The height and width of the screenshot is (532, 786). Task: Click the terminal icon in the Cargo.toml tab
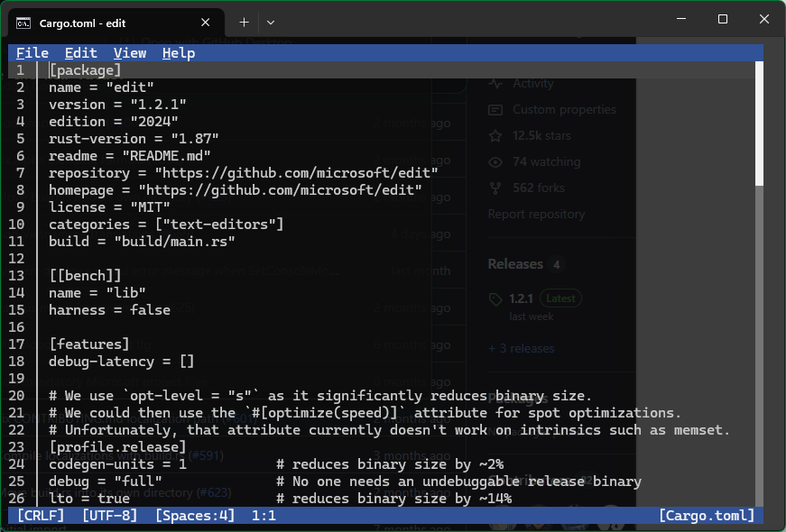coord(24,23)
